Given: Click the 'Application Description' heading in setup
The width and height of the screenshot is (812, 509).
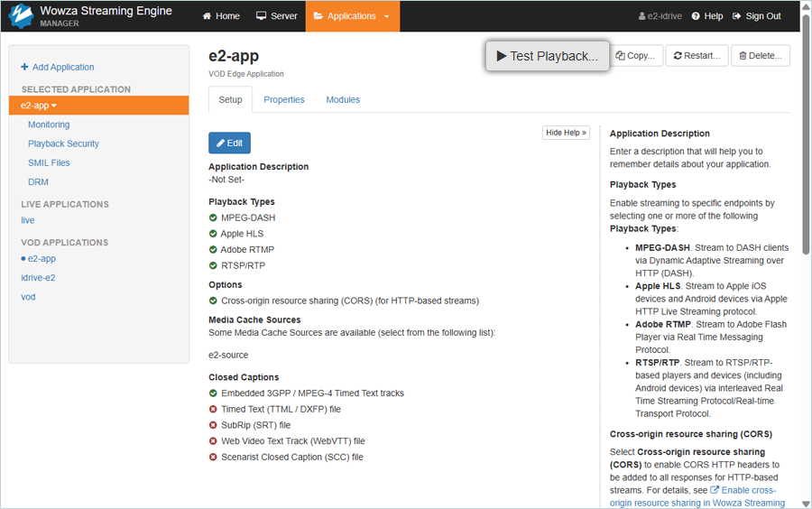Looking at the screenshot, I should click(258, 166).
